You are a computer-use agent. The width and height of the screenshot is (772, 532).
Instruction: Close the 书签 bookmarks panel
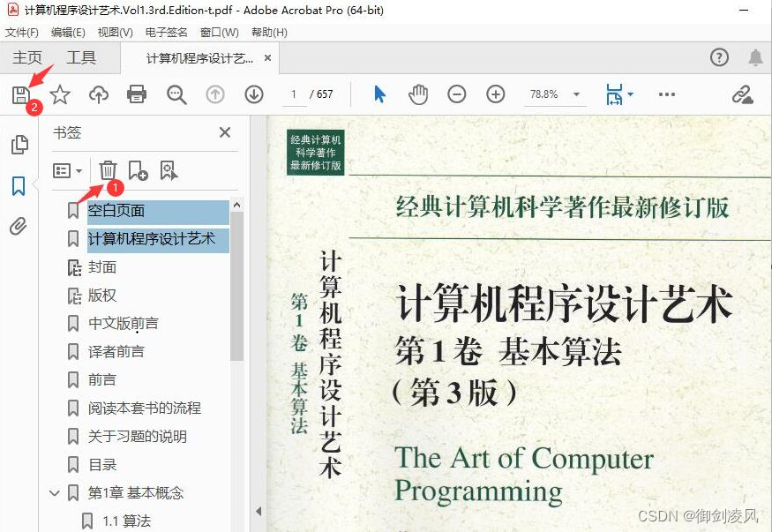225,132
